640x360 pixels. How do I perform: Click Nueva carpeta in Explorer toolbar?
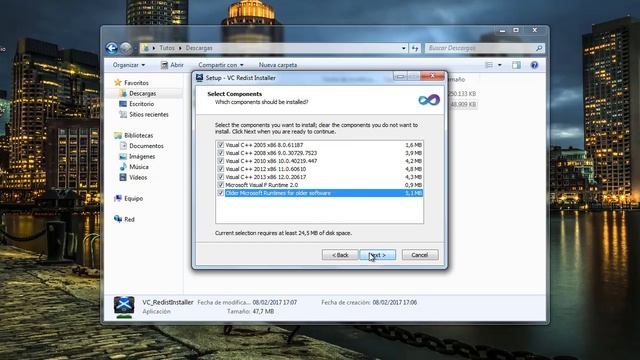(x=278, y=65)
